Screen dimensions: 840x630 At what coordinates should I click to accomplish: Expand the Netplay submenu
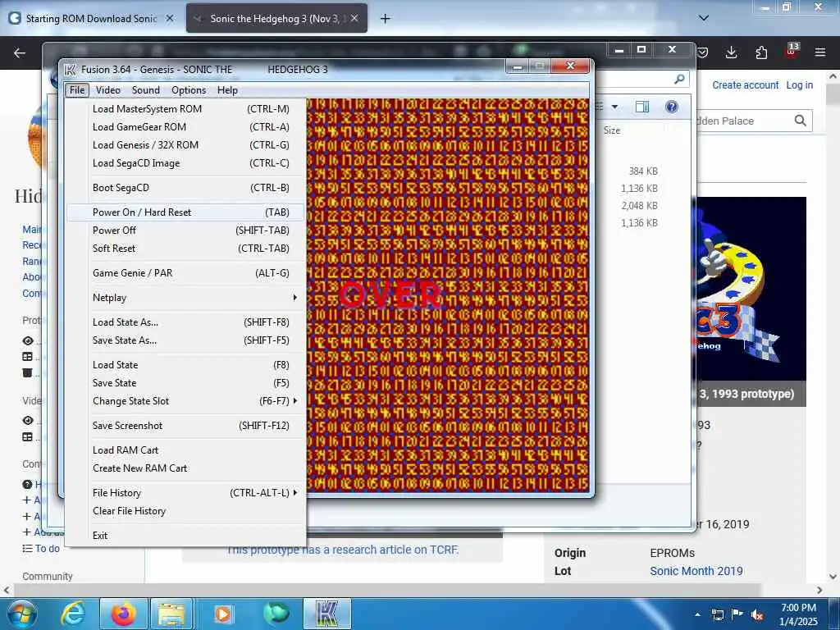(x=185, y=298)
